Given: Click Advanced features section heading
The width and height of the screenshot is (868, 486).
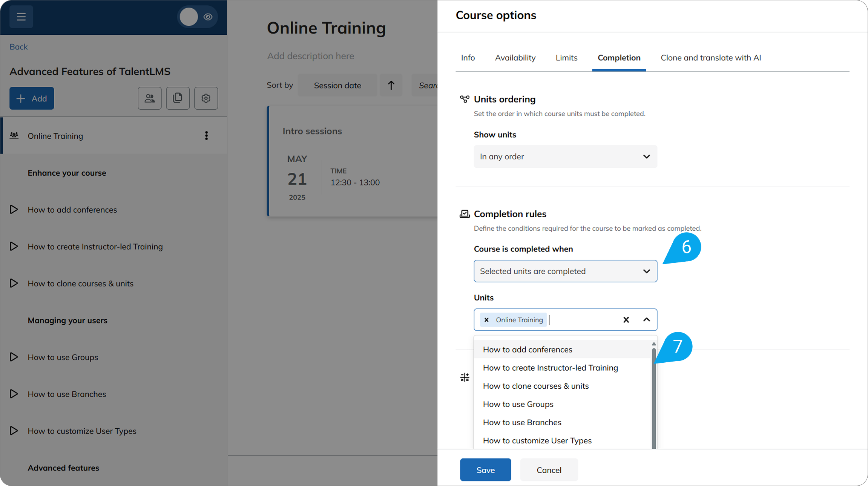Looking at the screenshot, I should point(63,468).
